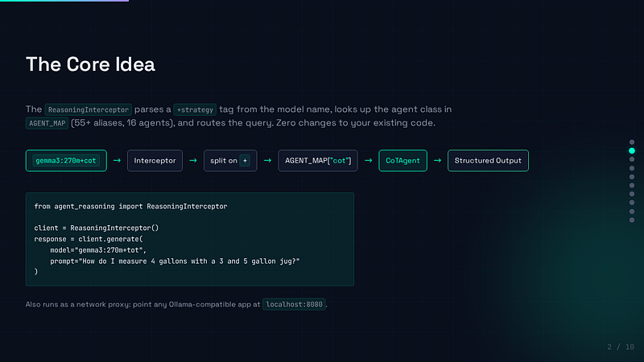The image size is (644, 362).
Task: Choose the fifth dot in slide navigator
Action: click(632, 177)
